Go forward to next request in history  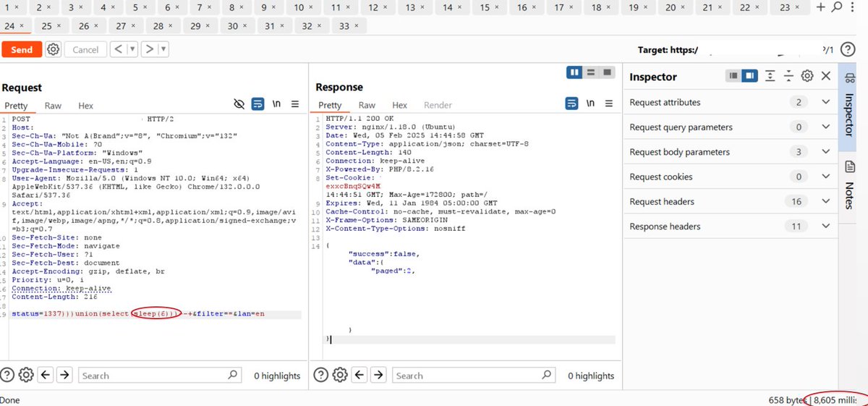[x=150, y=50]
